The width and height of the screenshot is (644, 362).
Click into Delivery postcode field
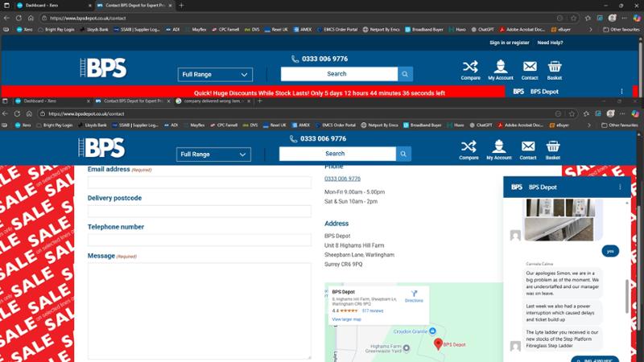(199, 211)
